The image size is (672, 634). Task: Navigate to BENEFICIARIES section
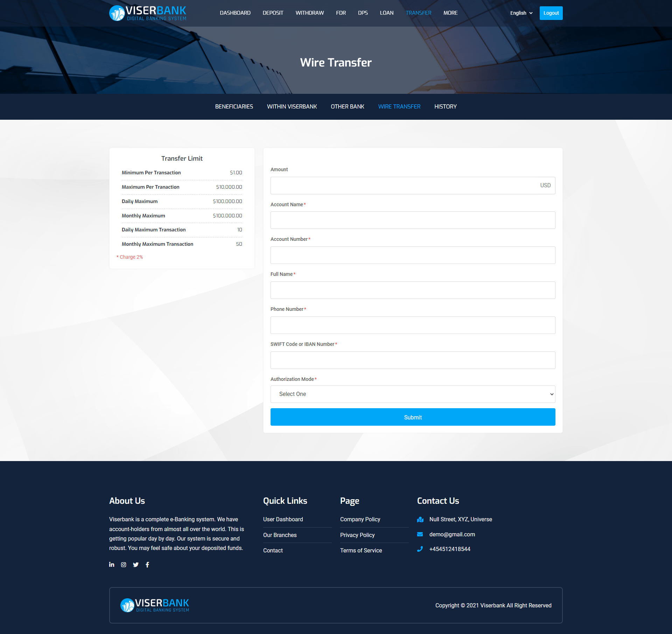coord(234,106)
